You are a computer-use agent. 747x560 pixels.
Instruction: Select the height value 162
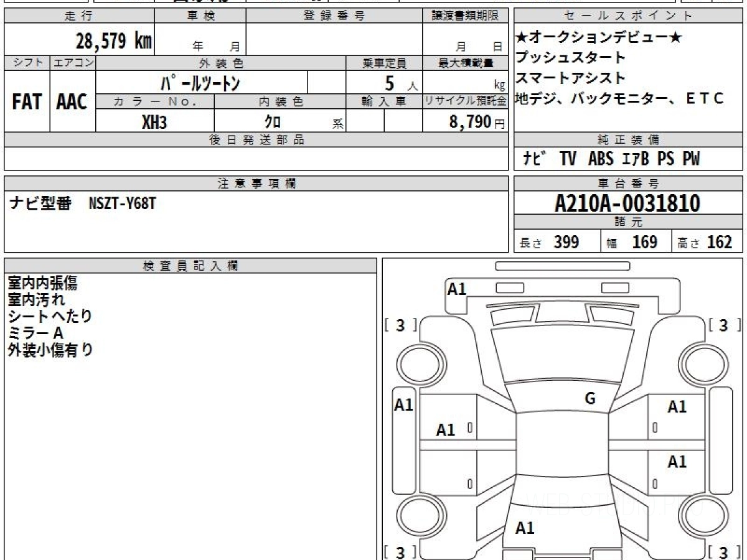click(x=719, y=242)
